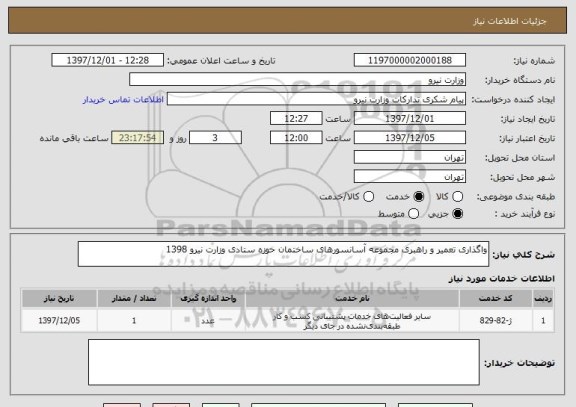Click the remaining days field showing 3
This screenshot has height=407, width=576.
(215, 138)
